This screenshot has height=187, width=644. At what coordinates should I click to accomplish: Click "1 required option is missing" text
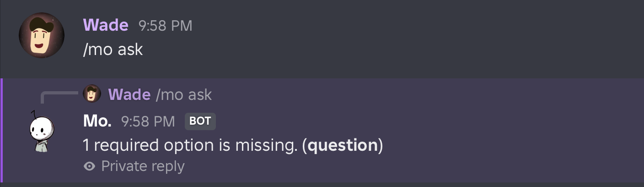[190, 145]
